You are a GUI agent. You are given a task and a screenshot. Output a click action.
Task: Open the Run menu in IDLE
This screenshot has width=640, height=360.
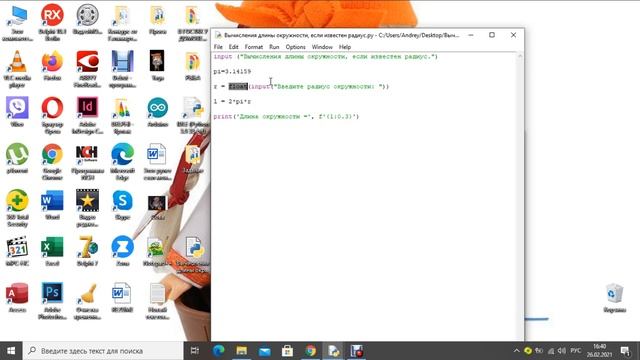pos(274,47)
